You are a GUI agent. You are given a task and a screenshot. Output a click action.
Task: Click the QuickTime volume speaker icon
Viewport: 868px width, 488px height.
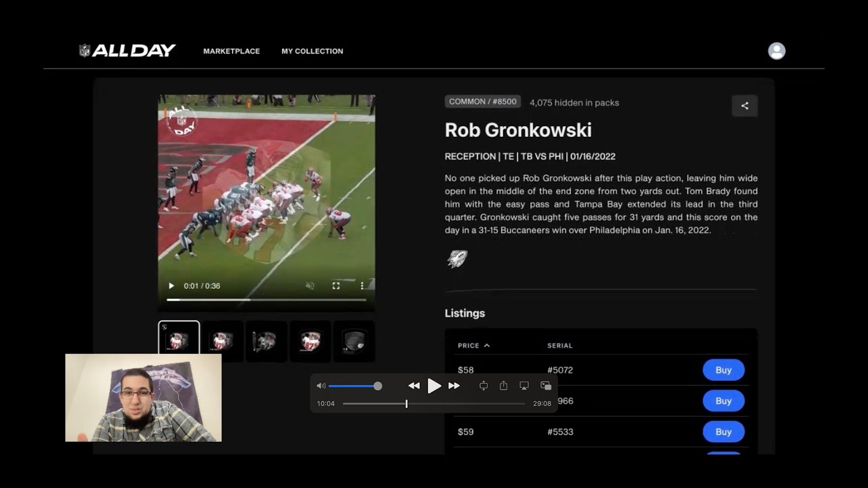321,386
